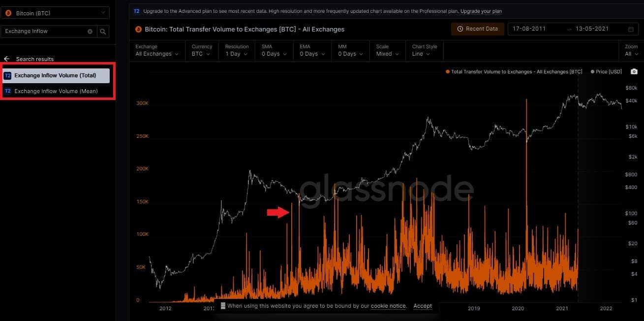Select Exchange Inflow Volume (Mean) metric
644x321 pixels.
[x=56, y=91]
